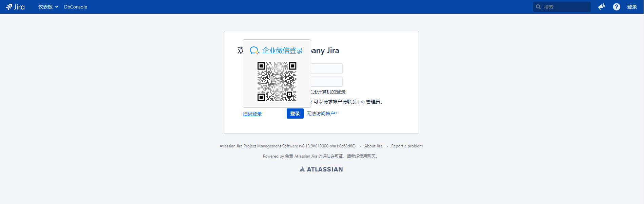Open Project Management Software footer link
The width and height of the screenshot is (644, 204).
(270, 146)
